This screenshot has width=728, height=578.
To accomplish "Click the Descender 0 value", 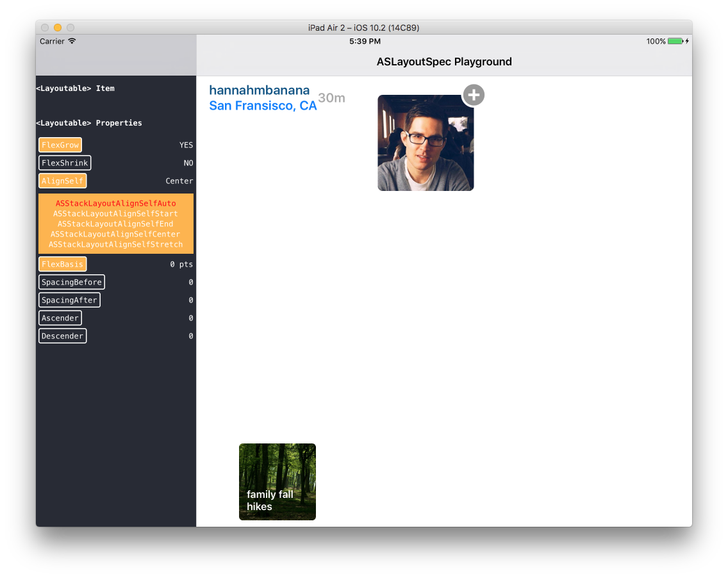I will click(191, 336).
